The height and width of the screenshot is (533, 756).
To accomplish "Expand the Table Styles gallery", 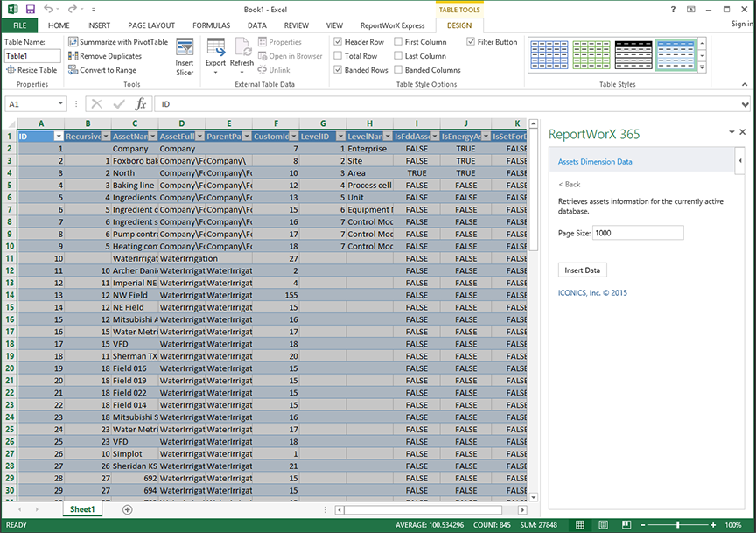I will [701, 67].
